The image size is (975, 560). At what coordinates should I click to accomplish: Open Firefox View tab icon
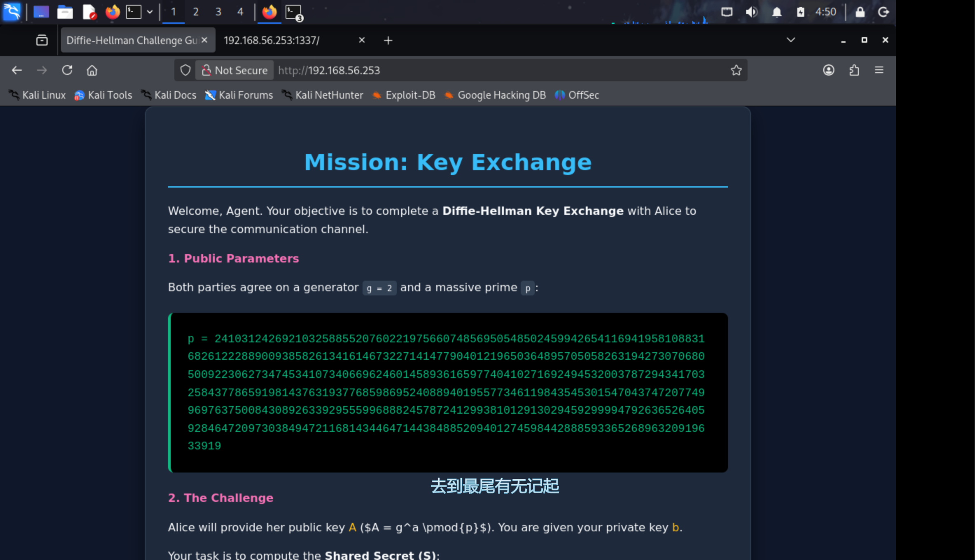click(x=42, y=40)
